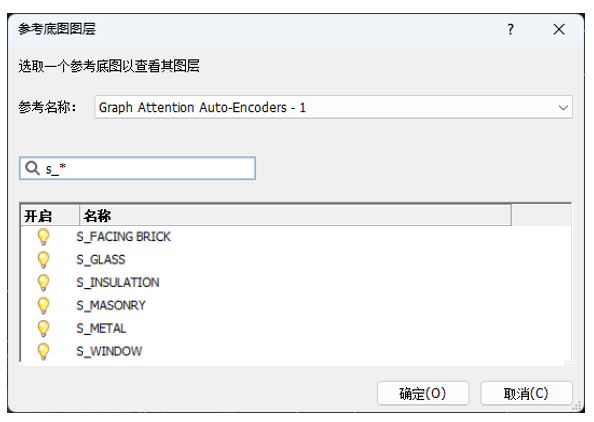Select the S_GLASS layer row

coord(296,260)
